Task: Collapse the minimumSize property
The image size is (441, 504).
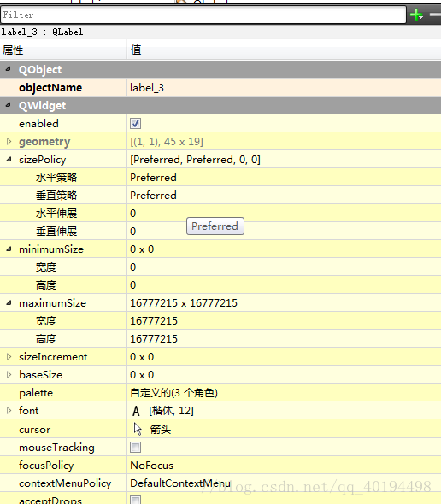Action: click(9, 249)
